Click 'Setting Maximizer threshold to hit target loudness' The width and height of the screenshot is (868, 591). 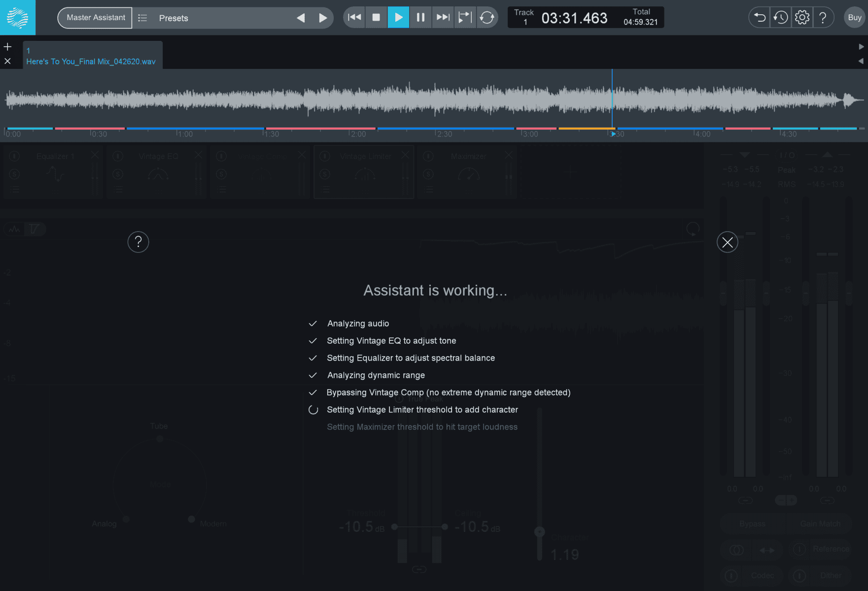point(422,427)
